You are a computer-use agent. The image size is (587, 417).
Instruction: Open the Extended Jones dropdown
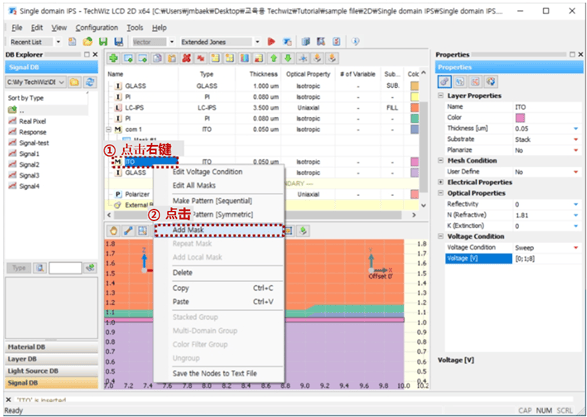[258, 42]
